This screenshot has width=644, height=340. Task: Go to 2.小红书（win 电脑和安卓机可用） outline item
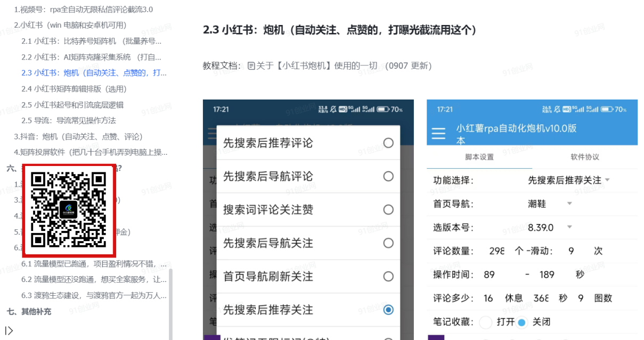click(70, 25)
